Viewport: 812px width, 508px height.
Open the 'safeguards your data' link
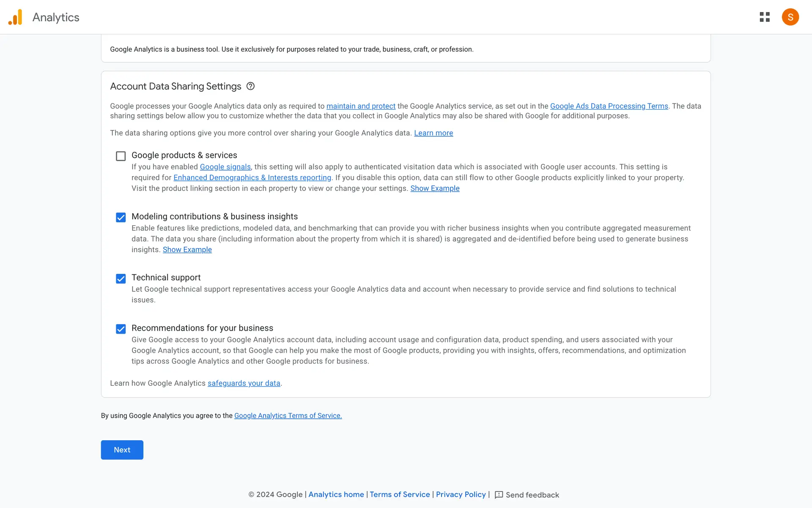(244, 383)
